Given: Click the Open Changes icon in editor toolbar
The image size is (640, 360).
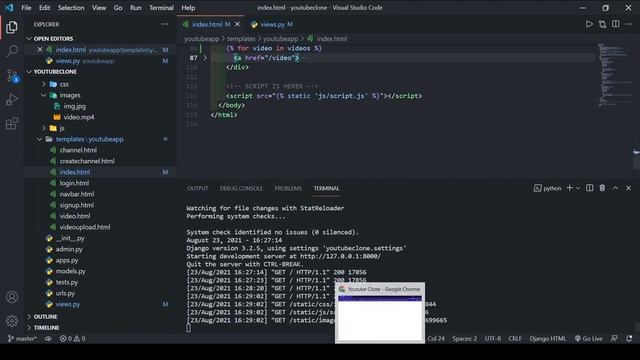Looking at the screenshot, I should (602, 24).
